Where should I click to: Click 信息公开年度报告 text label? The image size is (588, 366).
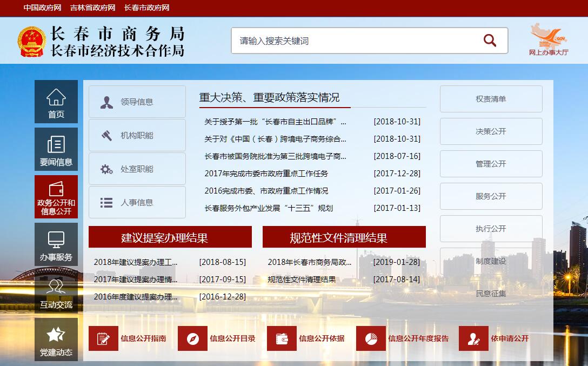point(418,338)
